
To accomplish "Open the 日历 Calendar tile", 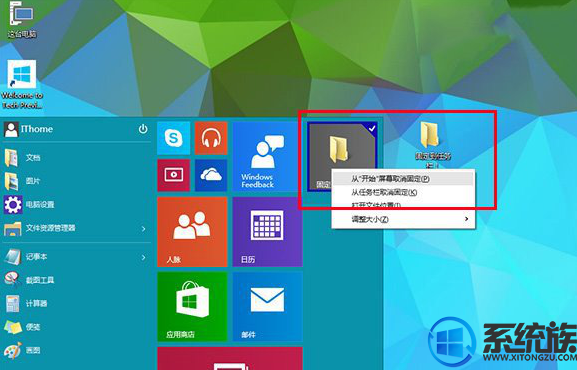I will point(268,232).
